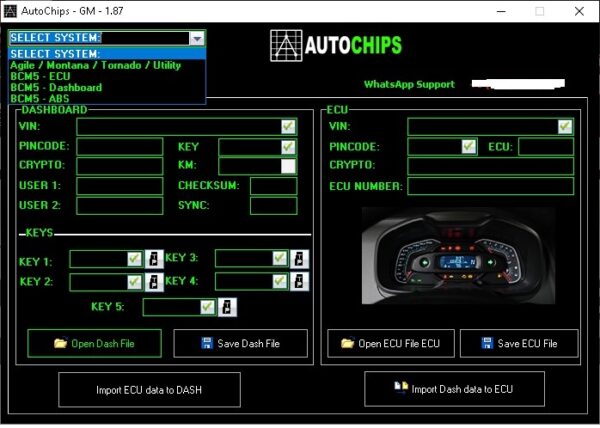This screenshot has width=600, height=428.
Task: Click the AutoChips title bar app icon
Action: (x=10, y=11)
